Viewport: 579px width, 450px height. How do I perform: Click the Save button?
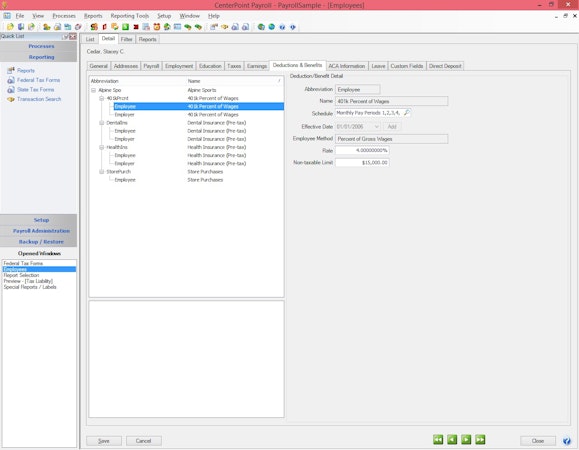(x=104, y=441)
